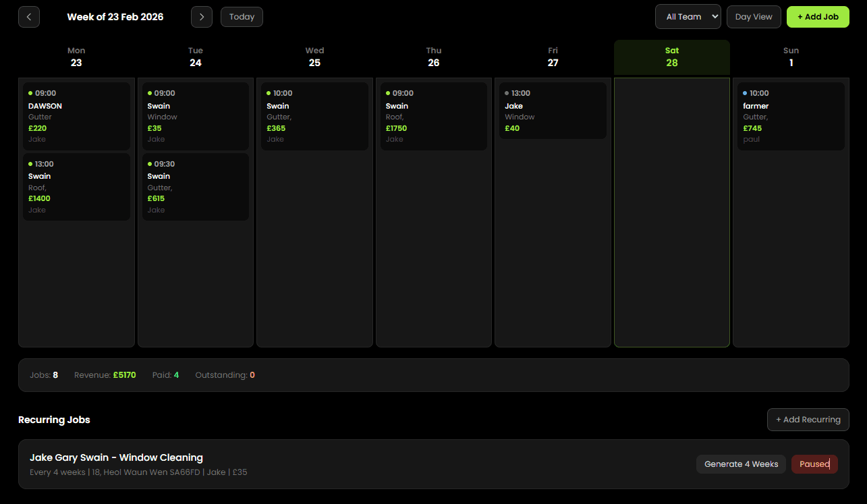
Task: Click the status dot on Sunday's farmer job
Action: 744,92
